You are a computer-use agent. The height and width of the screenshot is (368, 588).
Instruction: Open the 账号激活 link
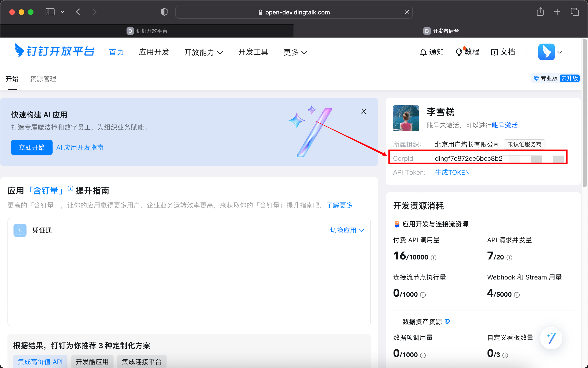coord(504,125)
